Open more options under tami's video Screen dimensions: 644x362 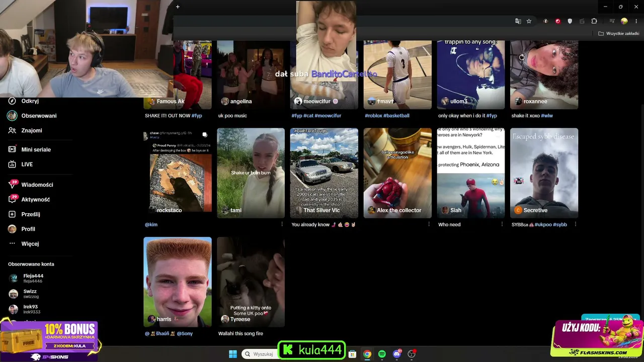click(282, 224)
